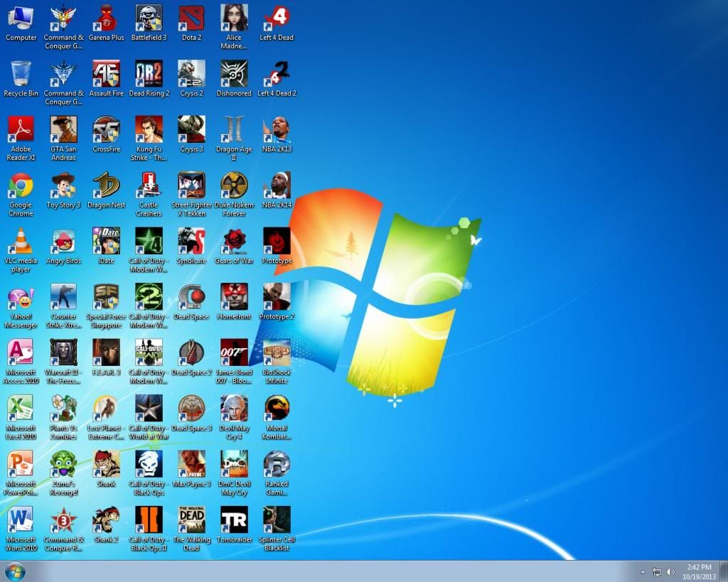Select the James Bond 007 shortcut
The height and width of the screenshot is (582, 728).
tap(234, 362)
